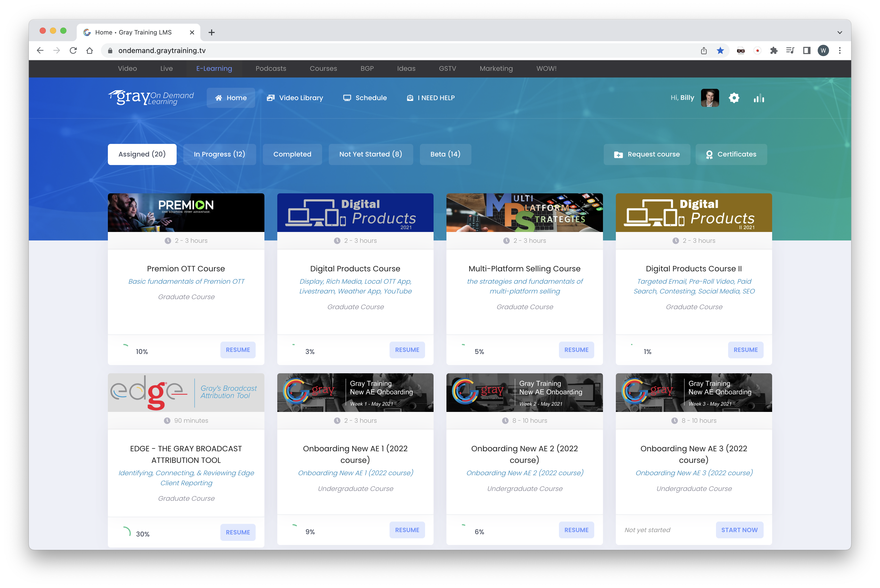
Task: Switch to the In Progress (12) tab
Action: 219,154
